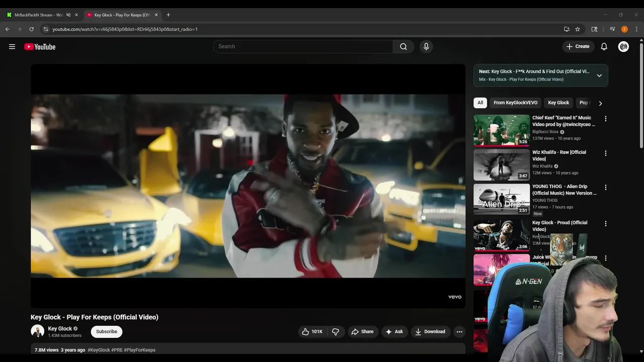Click the browser address bar URL
The width and height of the screenshot is (644, 362).
click(125, 29)
